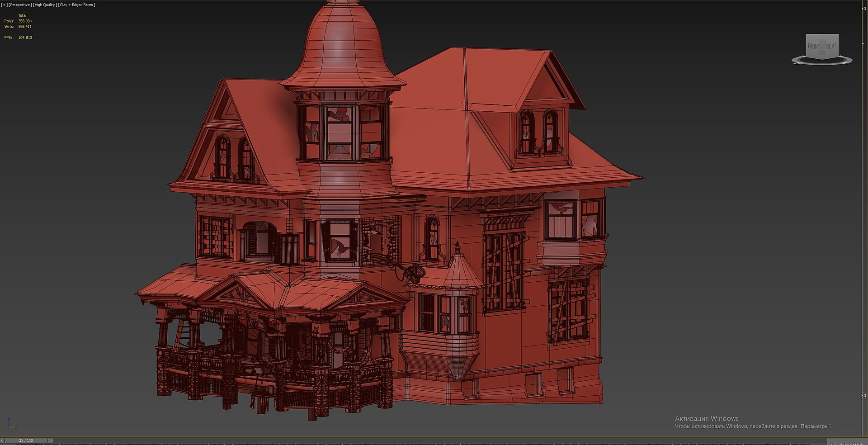Screen dimensions: 868x445
Task: Click the FRONT face of the ViewCube
Action: click(814, 47)
